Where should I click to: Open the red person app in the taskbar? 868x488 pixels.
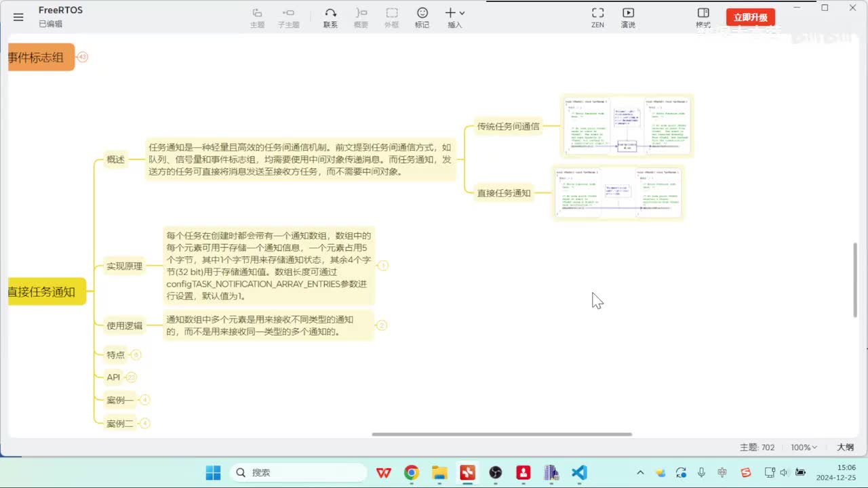pos(524,472)
